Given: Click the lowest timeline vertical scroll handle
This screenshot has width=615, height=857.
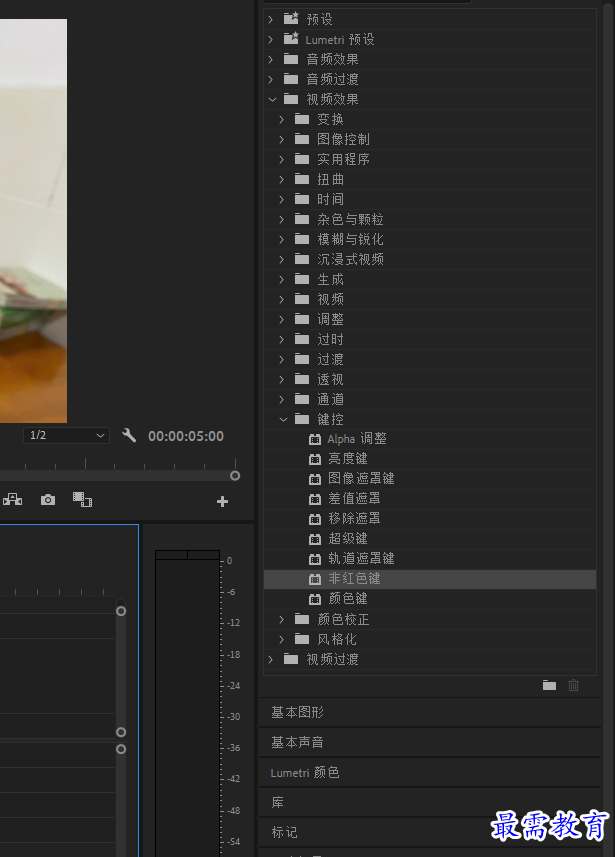Looking at the screenshot, I should 121,749.
